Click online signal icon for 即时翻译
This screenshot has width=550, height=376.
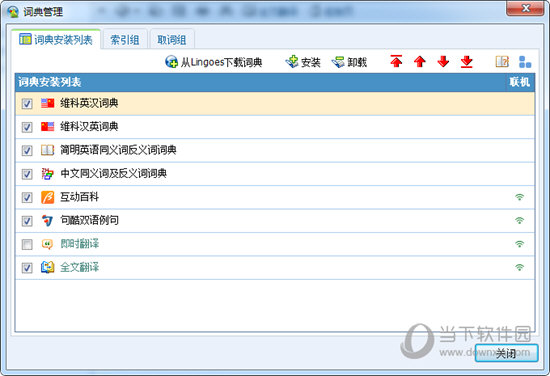click(x=519, y=244)
